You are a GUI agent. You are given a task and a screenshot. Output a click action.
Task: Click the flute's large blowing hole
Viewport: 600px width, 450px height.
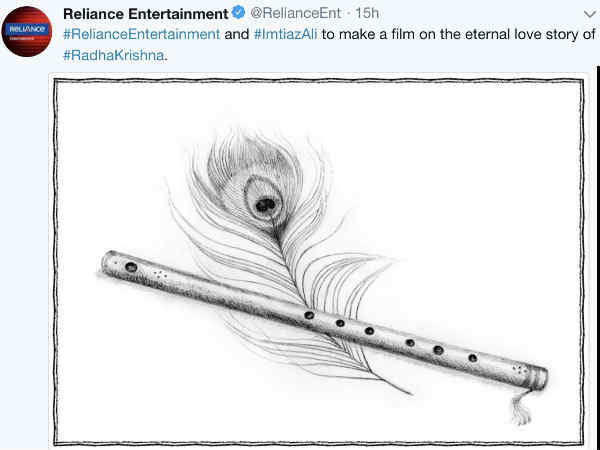[x=131, y=267]
